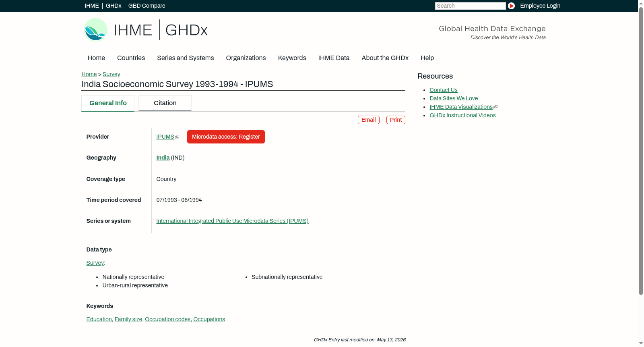Viewport: 644px width, 347px height.
Task: Click the IHME leaf logo
Action: (x=95, y=30)
